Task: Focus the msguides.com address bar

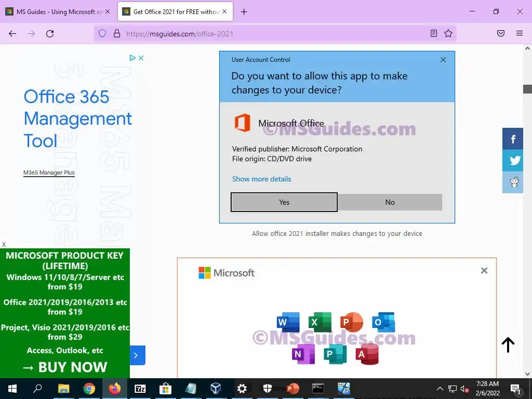Action: (x=275, y=34)
